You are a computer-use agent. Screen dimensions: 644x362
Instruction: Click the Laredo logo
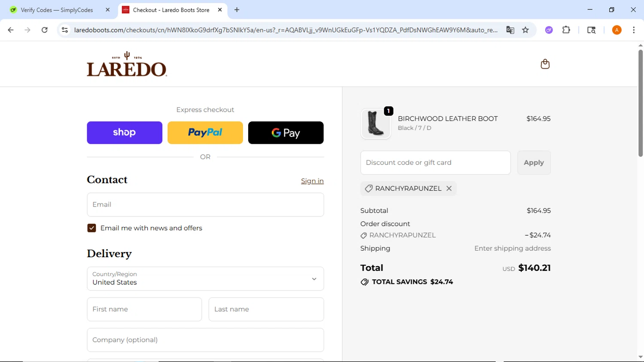pyautogui.click(x=127, y=64)
